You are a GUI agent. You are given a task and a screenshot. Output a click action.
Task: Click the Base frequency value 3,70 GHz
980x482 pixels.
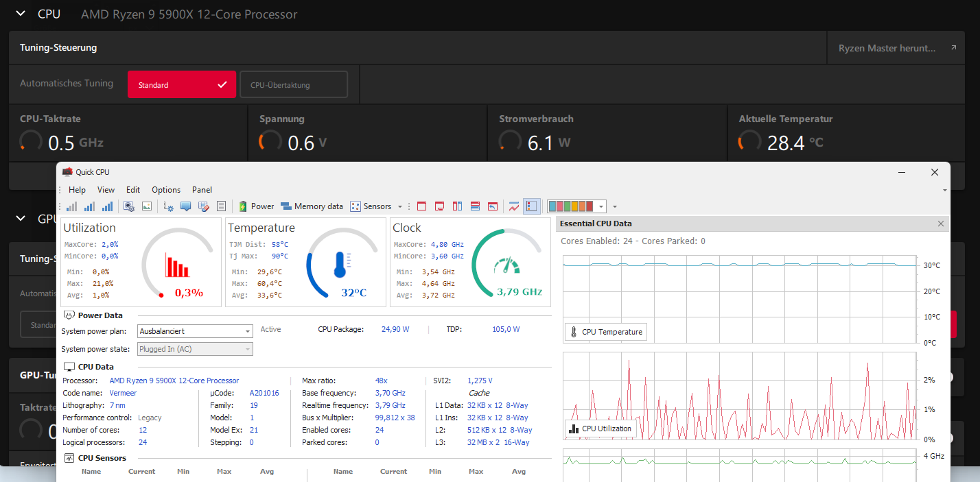click(x=390, y=393)
